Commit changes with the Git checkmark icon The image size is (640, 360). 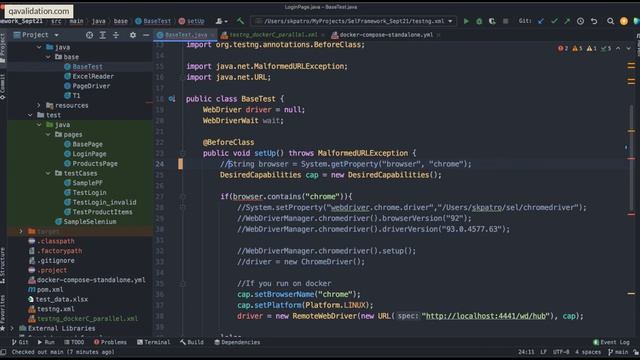(x=554, y=21)
